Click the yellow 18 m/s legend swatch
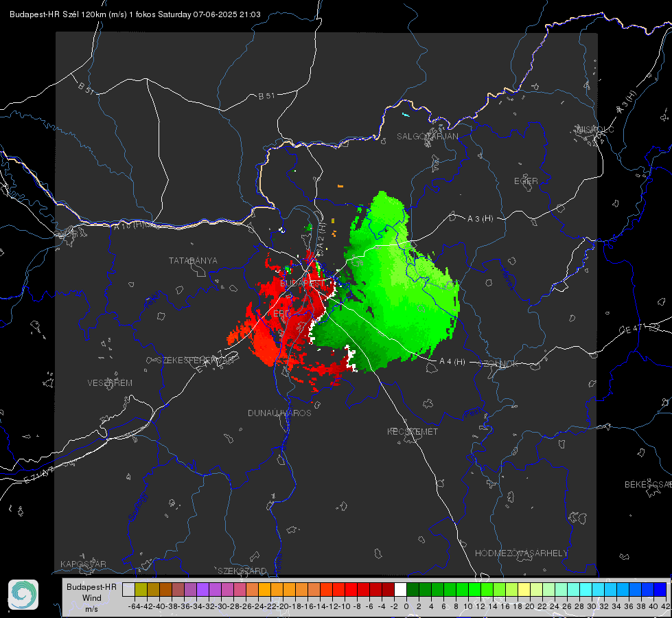 [x=524, y=589]
